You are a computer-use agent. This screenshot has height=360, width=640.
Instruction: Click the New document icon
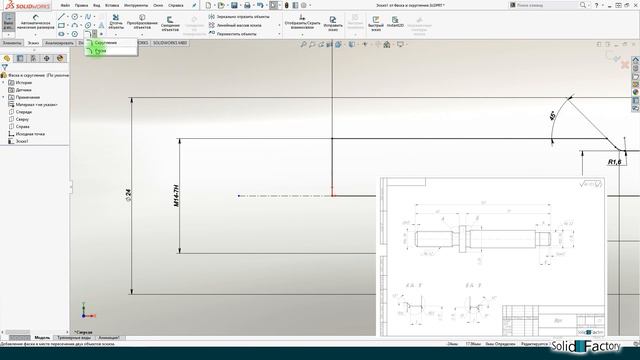click(208, 5)
